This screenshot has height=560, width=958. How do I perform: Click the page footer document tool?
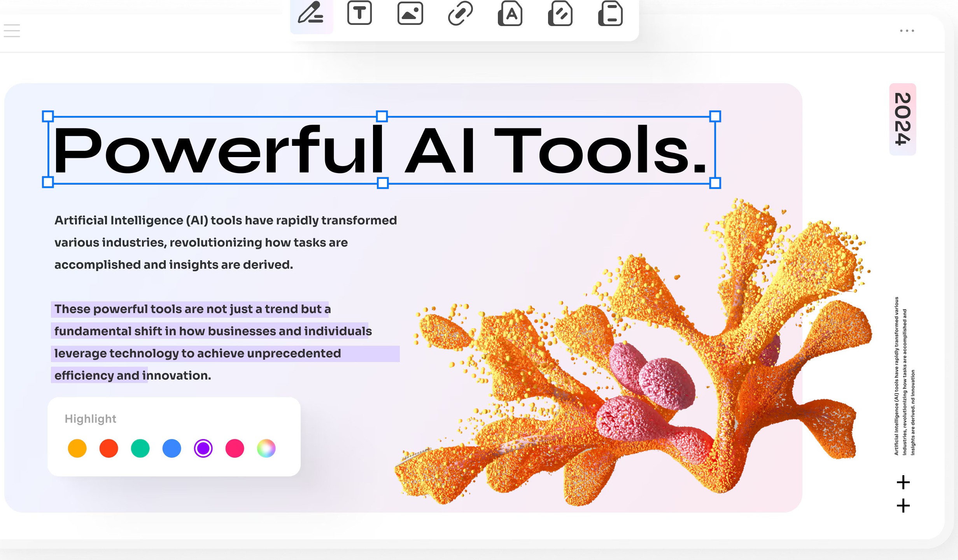(x=610, y=13)
